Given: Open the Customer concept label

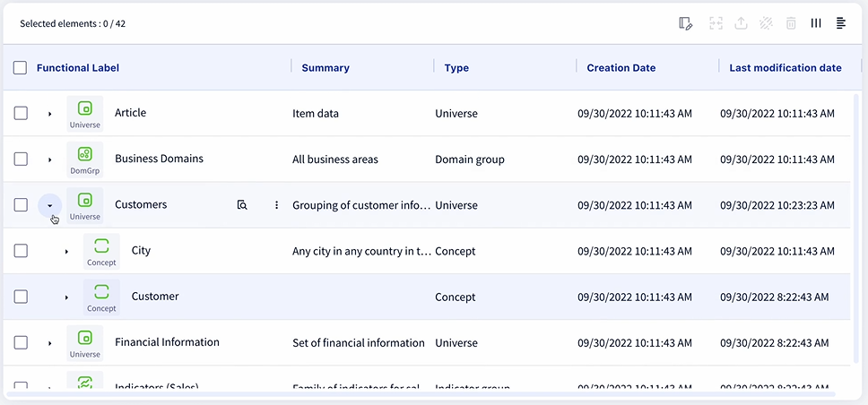Looking at the screenshot, I should [155, 297].
